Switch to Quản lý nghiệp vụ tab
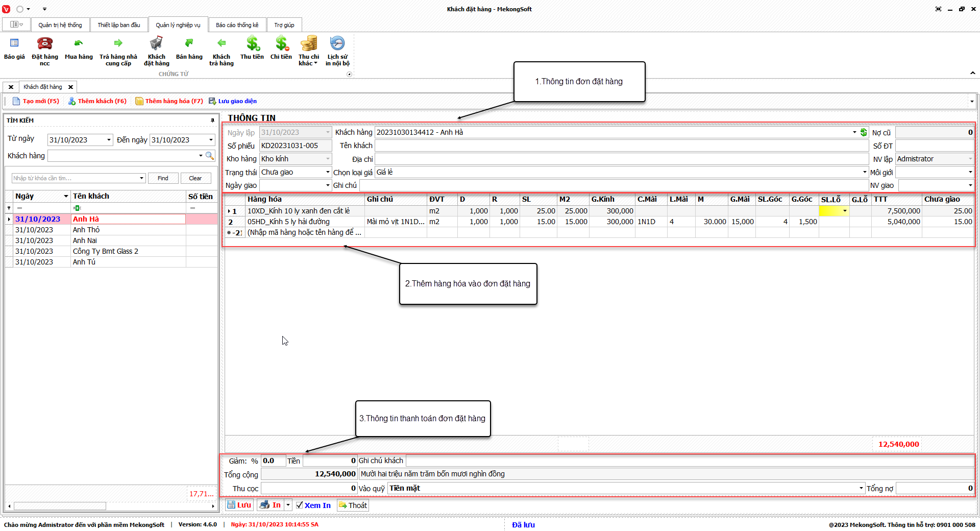This screenshot has height=531, width=980. [x=178, y=25]
